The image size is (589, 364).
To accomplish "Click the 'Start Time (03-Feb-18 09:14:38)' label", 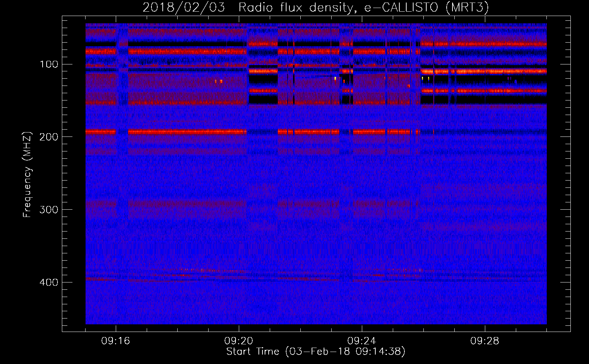I will pos(316,352).
